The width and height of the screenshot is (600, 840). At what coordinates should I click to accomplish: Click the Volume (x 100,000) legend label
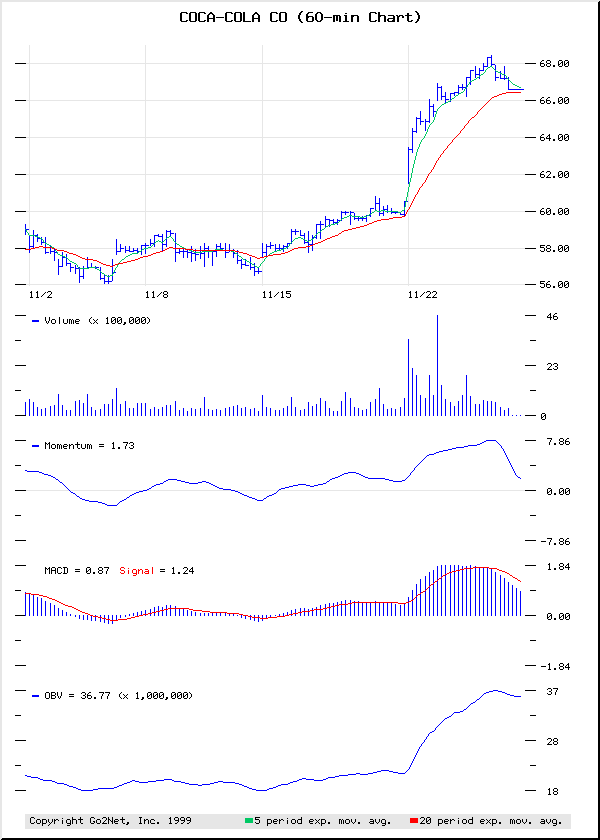pos(98,321)
